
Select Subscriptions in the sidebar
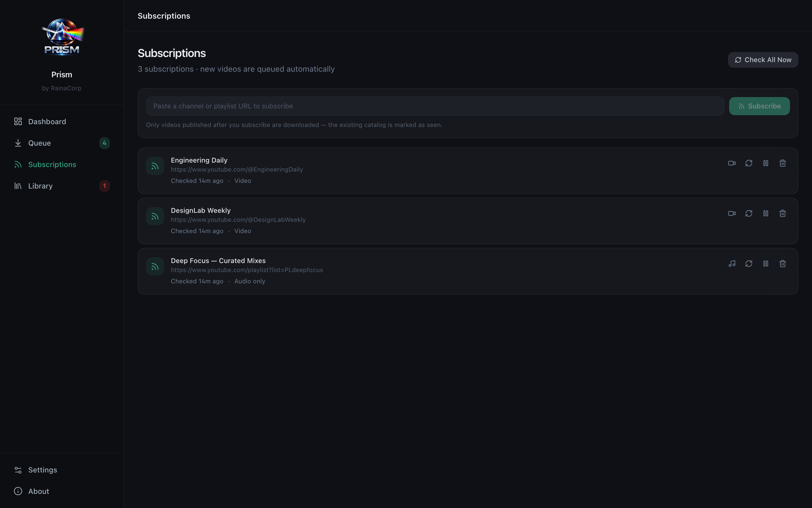click(x=62, y=165)
